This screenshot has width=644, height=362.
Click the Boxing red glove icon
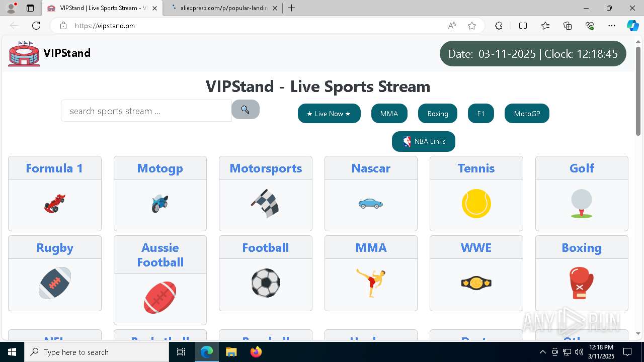click(582, 283)
